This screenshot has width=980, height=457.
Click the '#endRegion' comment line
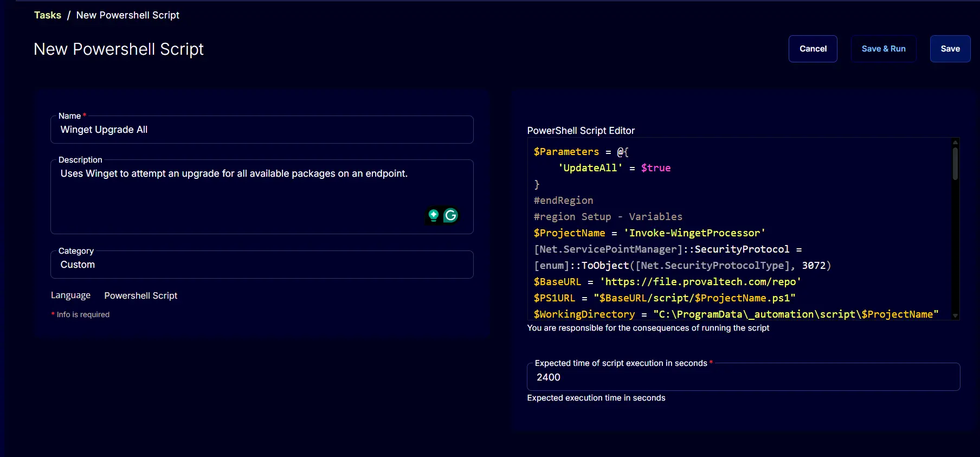pos(563,201)
